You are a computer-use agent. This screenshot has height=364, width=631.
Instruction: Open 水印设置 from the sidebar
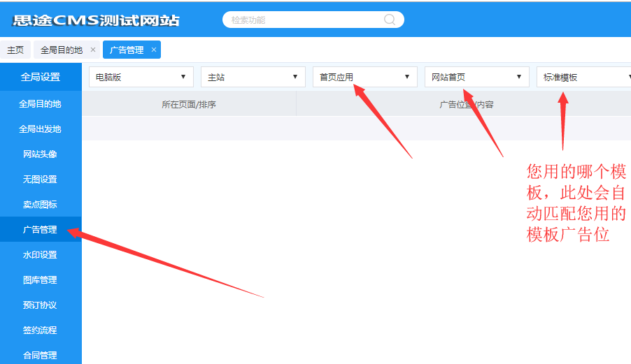pos(40,255)
